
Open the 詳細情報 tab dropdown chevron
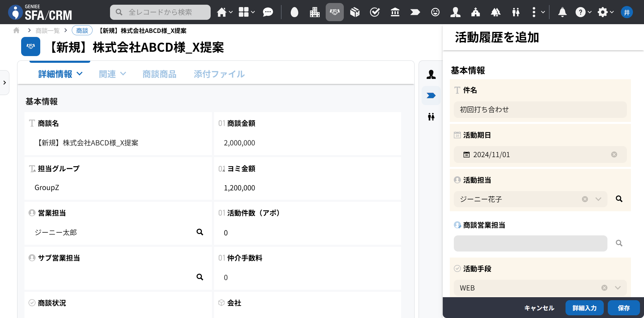click(x=80, y=74)
